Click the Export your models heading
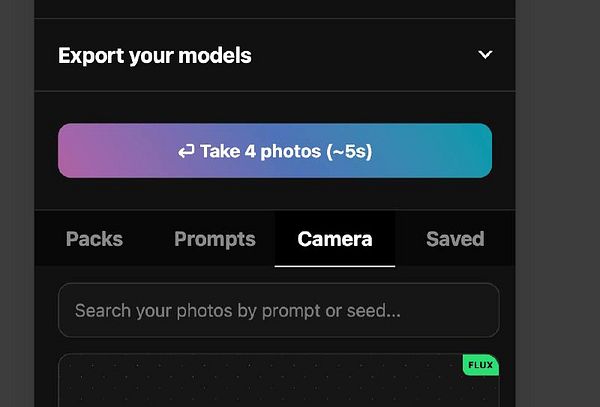The height and width of the screenshot is (407, 600). (x=155, y=55)
